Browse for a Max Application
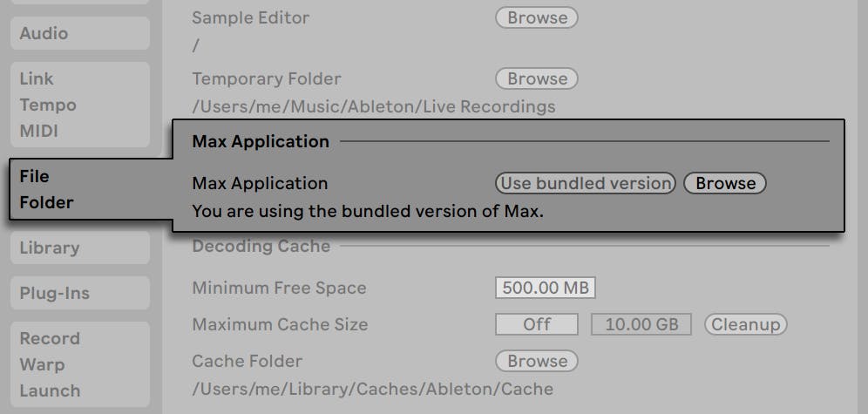Screen dimensions: 868x414 725,183
